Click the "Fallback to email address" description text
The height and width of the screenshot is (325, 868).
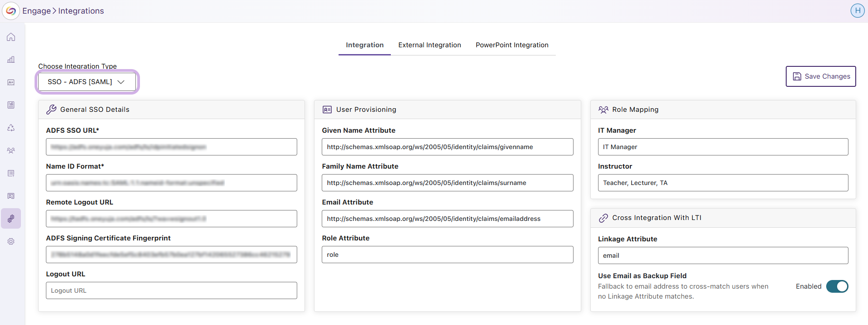click(683, 291)
